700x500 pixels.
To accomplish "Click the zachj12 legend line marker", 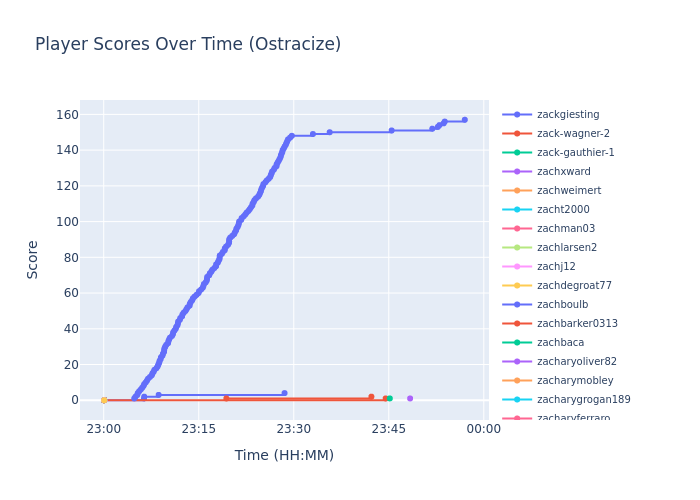I will pos(517,267).
